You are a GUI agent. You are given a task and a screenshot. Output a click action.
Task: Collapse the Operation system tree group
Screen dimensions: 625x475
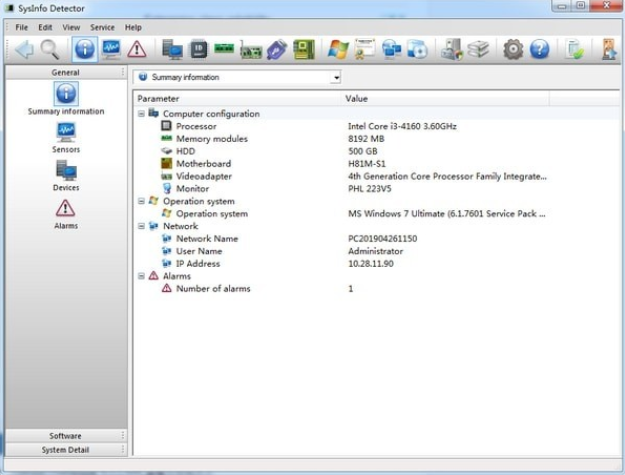(141, 201)
